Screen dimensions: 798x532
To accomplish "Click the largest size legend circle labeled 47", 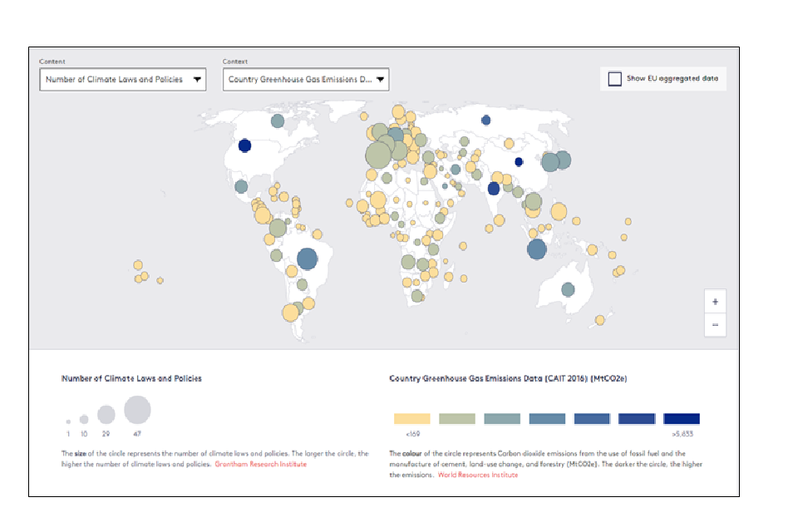I will pos(137,410).
